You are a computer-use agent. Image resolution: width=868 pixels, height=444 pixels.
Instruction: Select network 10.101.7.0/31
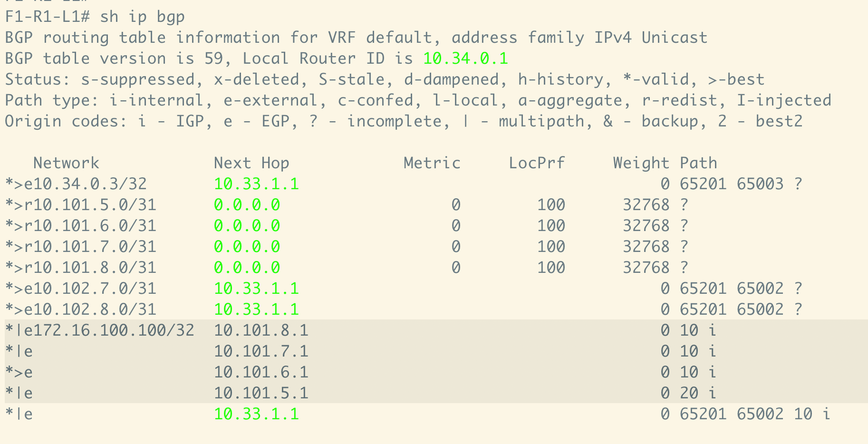pyautogui.click(x=95, y=247)
